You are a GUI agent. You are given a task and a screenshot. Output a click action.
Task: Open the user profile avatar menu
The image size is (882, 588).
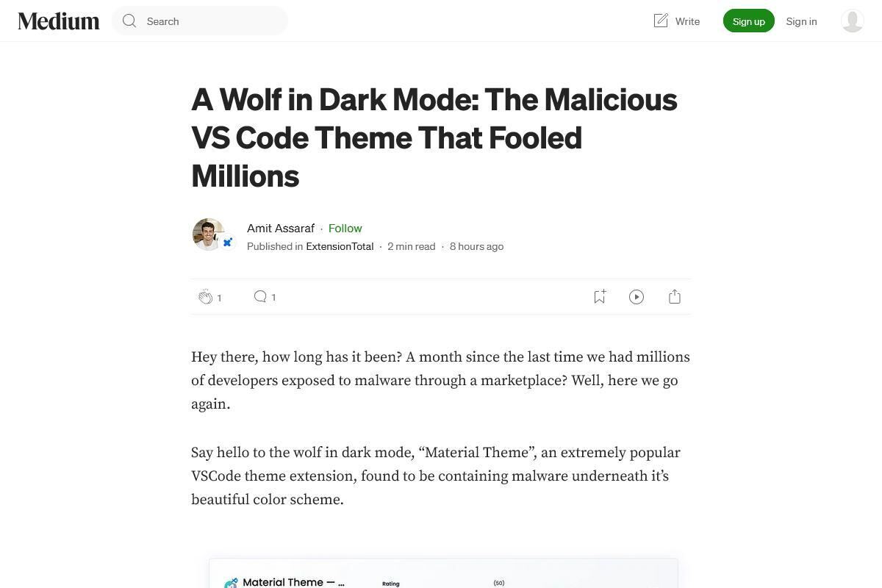[x=852, y=21]
